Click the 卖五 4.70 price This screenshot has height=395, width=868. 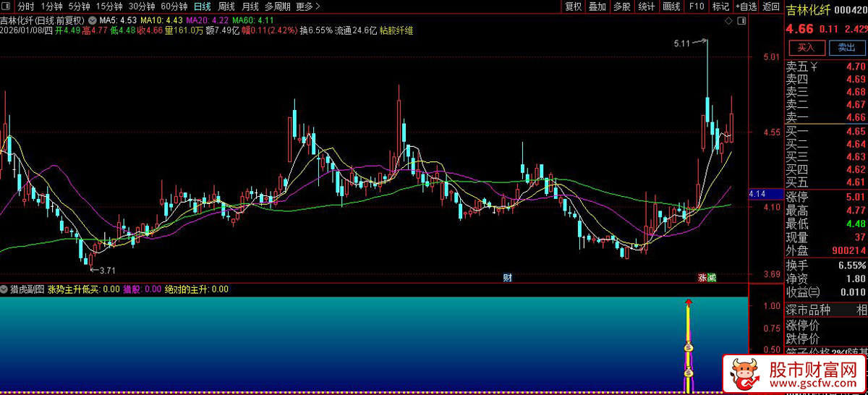point(856,67)
